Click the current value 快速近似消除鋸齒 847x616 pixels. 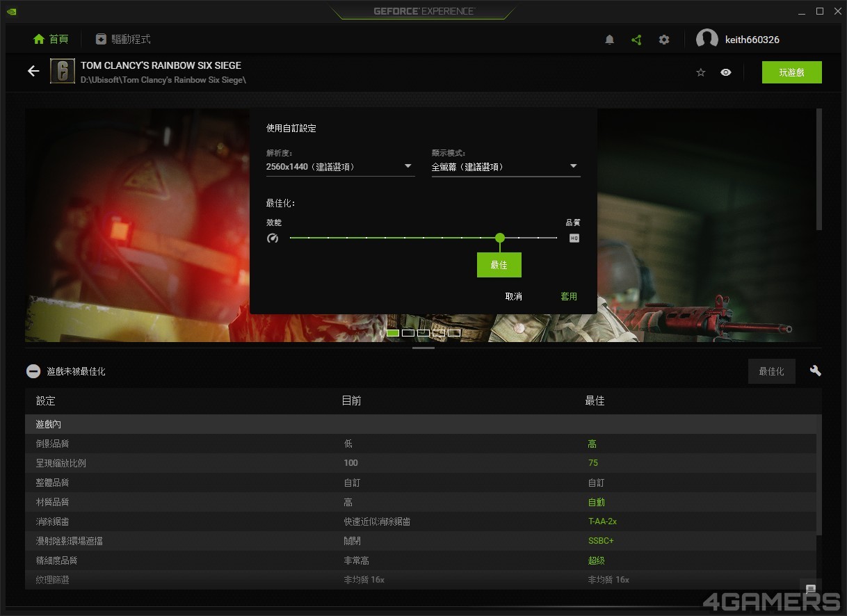click(x=377, y=521)
